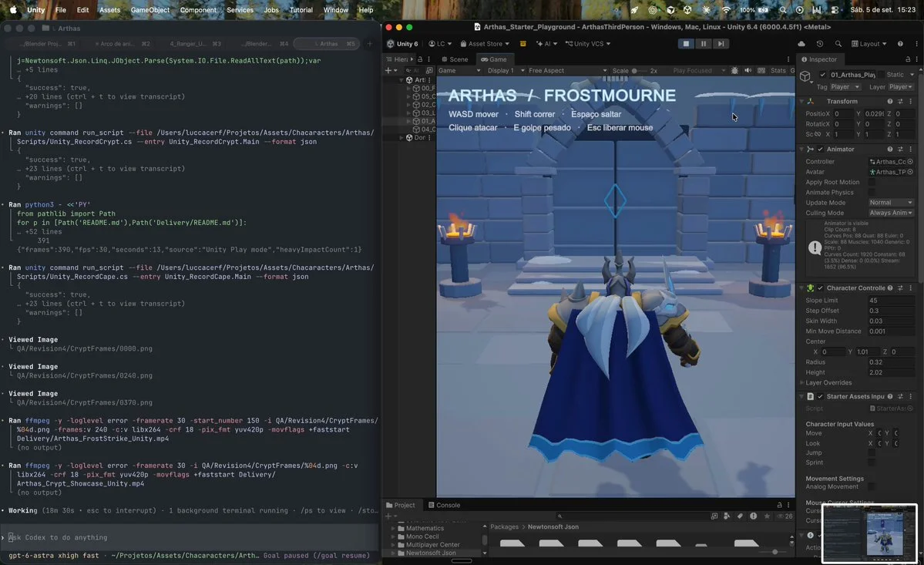The width and height of the screenshot is (924, 565).
Task: Select the Game tab
Action: click(494, 59)
